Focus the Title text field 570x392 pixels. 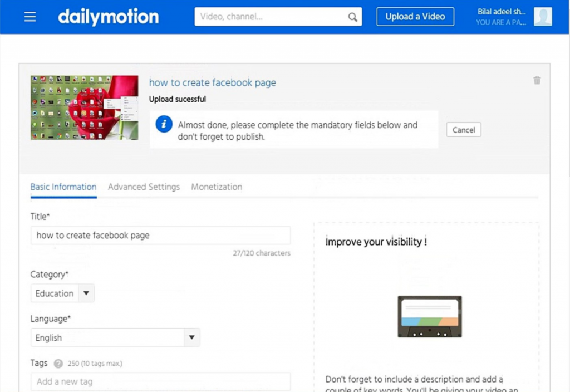click(x=160, y=236)
